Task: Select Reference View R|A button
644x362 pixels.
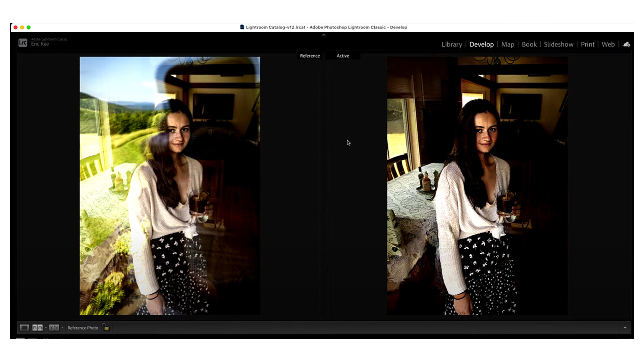Action: click(37, 327)
